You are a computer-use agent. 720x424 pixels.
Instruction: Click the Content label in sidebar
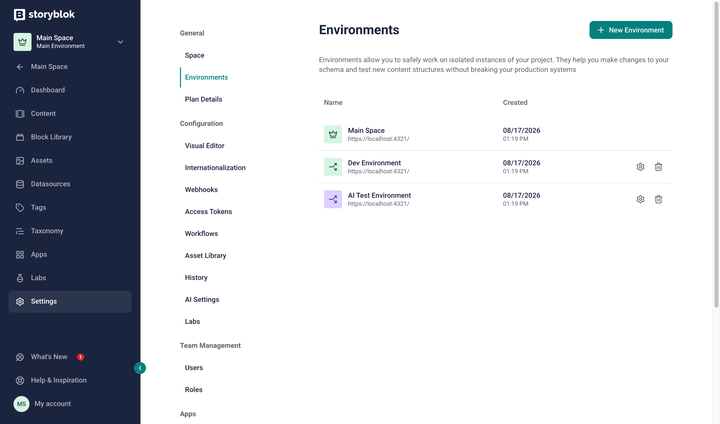pyautogui.click(x=43, y=113)
